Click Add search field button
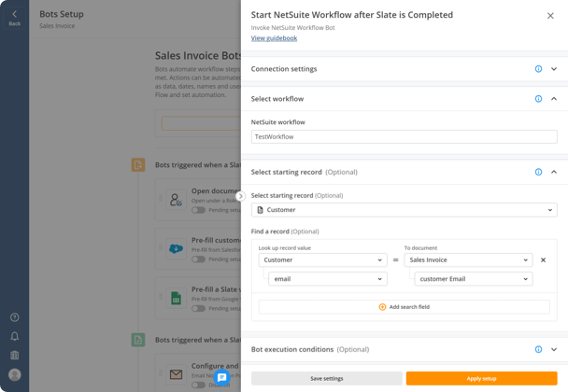 pyautogui.click(x=405, y=307)
